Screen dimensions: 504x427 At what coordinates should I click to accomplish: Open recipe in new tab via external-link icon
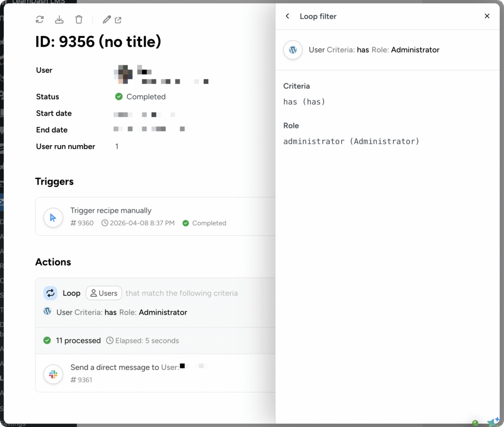[118, 19]
